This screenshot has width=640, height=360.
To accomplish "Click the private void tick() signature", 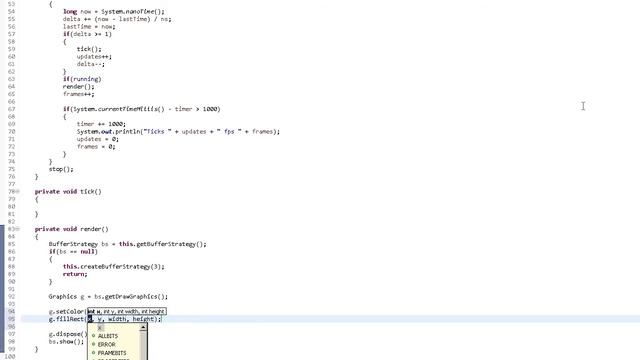I will tap(68, 191).
